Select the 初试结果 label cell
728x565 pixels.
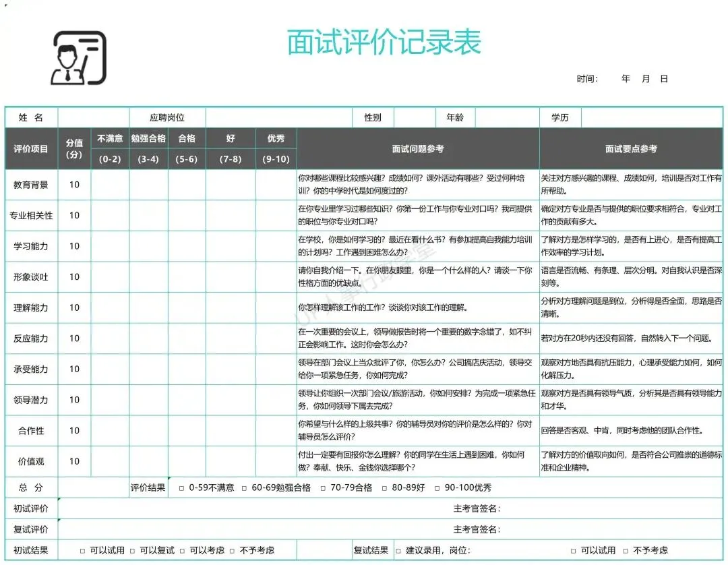click(x=31, y=551)
